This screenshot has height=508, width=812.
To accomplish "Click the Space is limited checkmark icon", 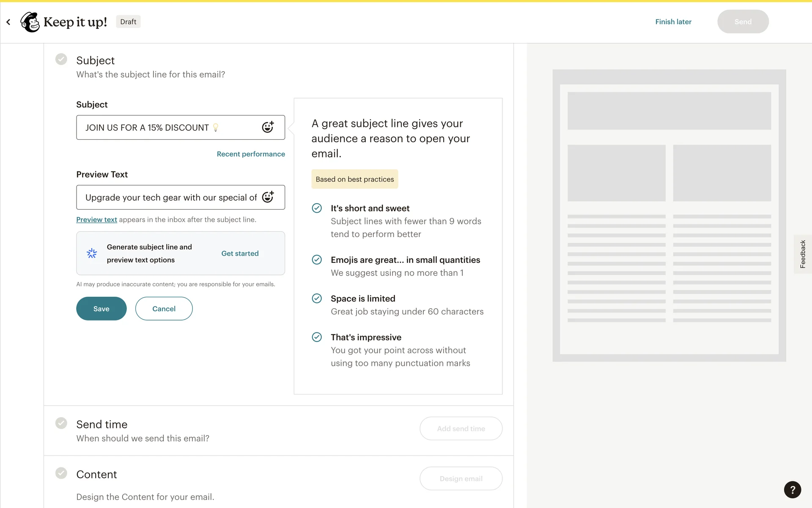I will point(317,298).
